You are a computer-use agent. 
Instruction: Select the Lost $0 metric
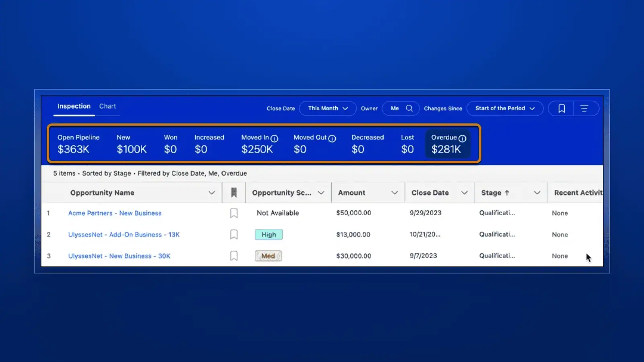[407, 144]
